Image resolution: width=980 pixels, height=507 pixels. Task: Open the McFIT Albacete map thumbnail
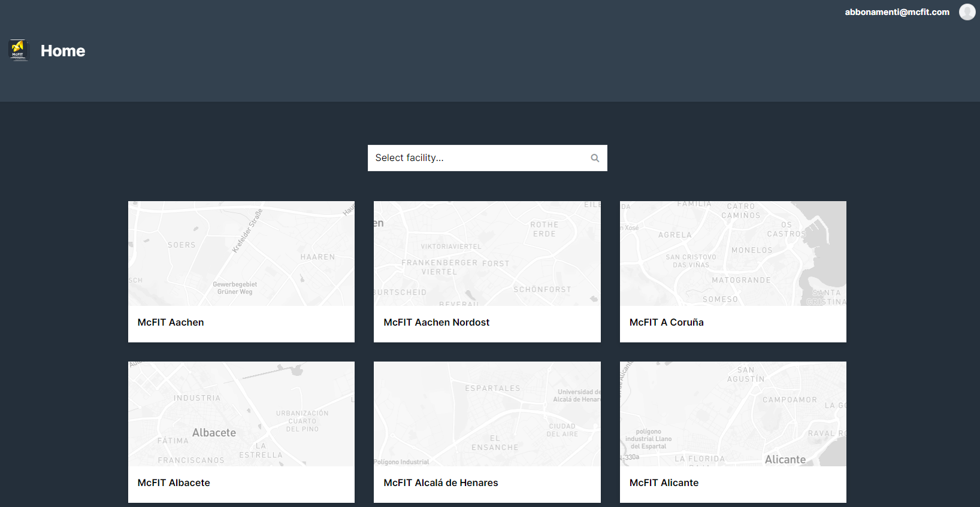[x=241, y=414]
